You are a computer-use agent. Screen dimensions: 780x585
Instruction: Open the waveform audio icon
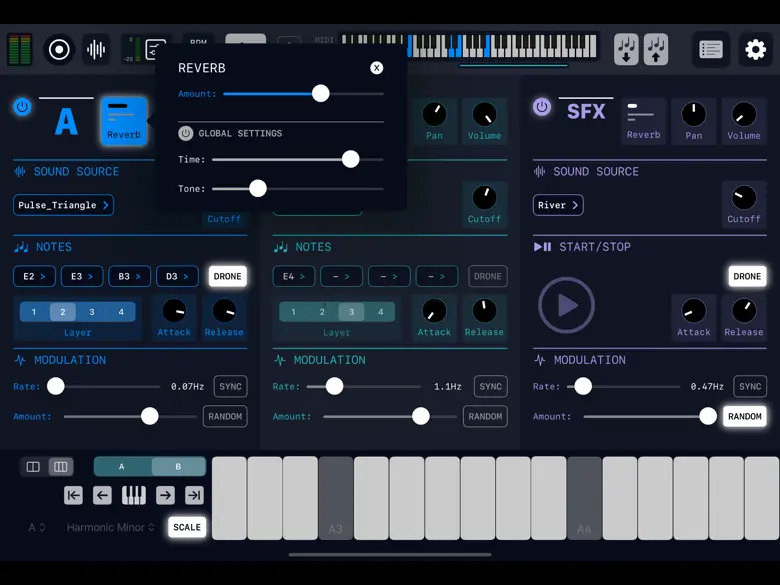97,49
